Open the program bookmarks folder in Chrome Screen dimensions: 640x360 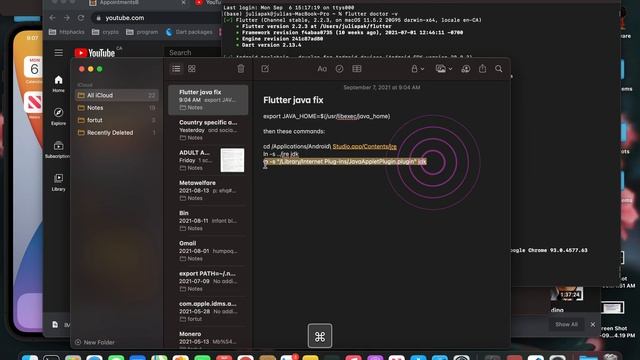click(142, 32)
